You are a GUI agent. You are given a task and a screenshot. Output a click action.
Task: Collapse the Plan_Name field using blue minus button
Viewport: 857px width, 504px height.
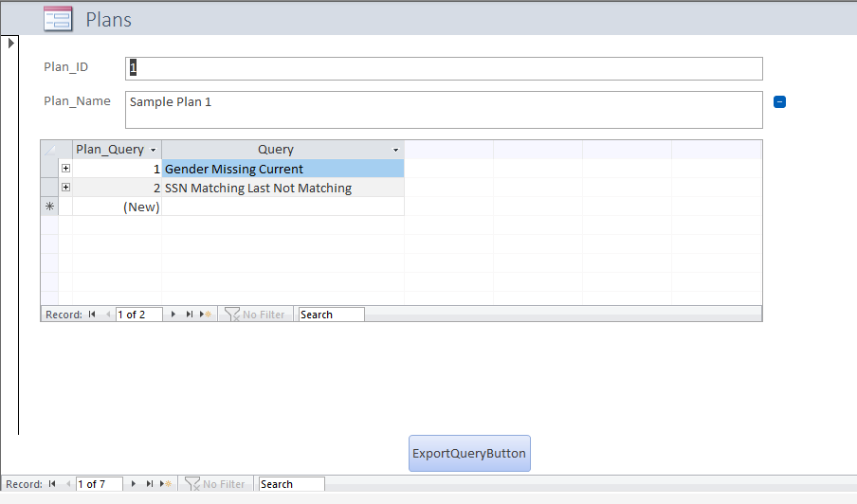pos(779,102)
